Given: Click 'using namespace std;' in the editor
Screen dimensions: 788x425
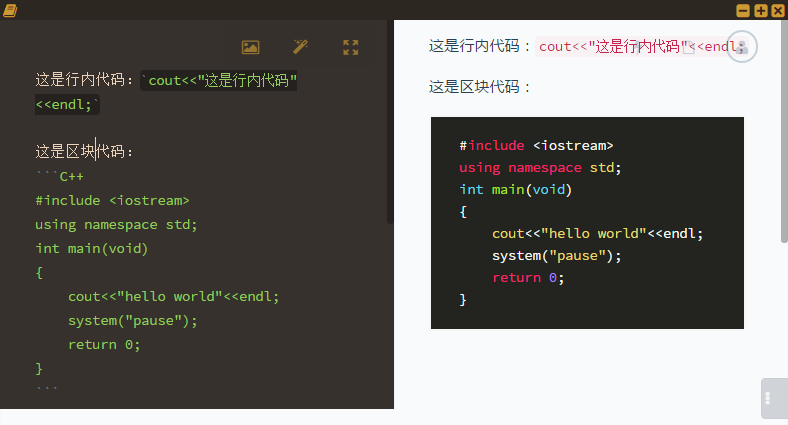Looking at the screenshot, I should tap(116, 225).
